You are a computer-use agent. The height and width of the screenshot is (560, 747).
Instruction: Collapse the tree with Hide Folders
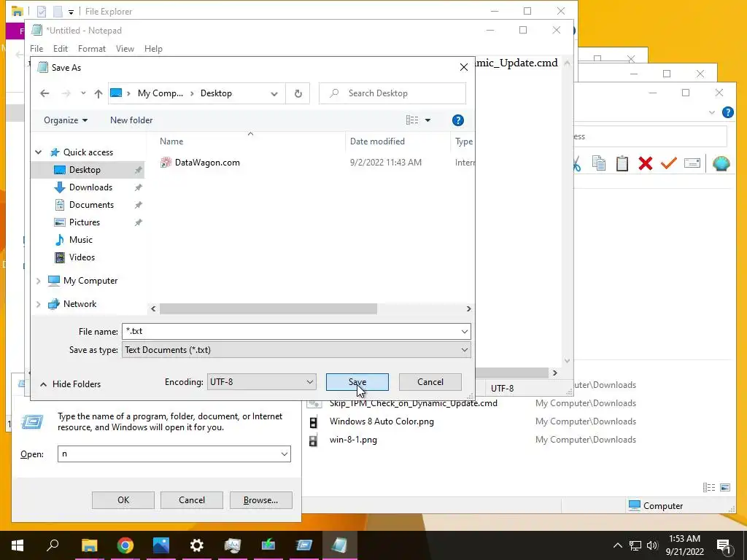[x=71, y=384]
